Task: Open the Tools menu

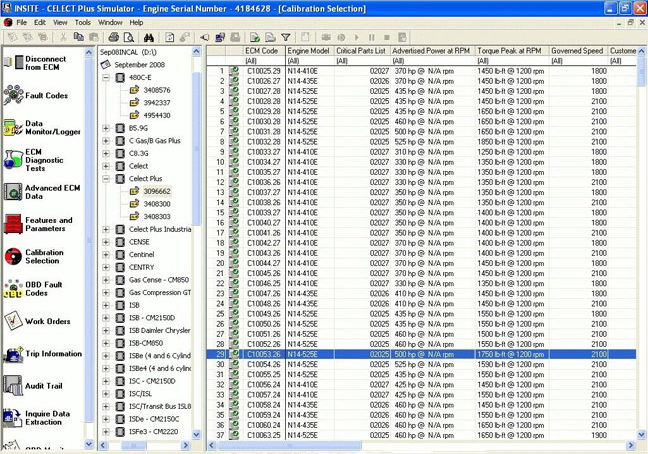Action: point(83,22)
